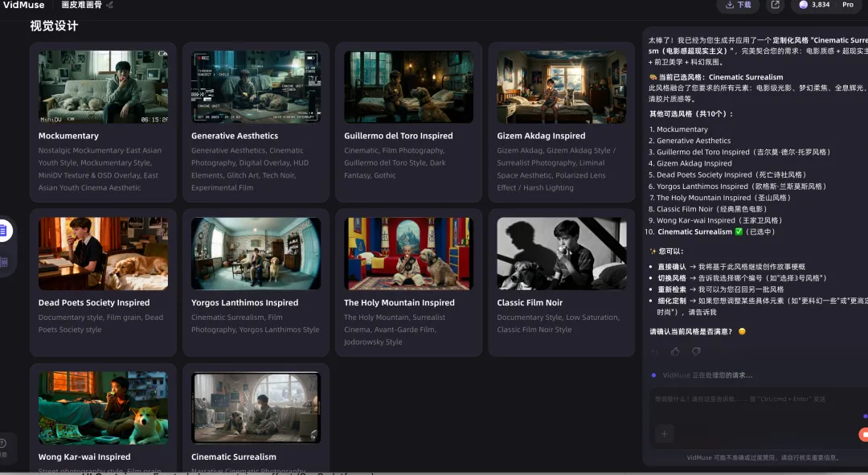The height and width of the screenshot is (475, 868).
Task: Click '8. Classic Film Noir' in chat list
Action: 708,209
